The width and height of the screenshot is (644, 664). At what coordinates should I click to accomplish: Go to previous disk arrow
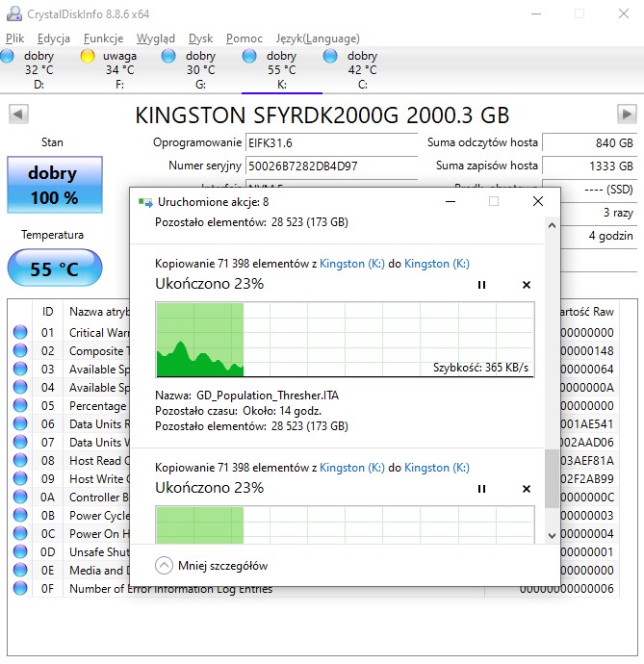pos(17,115)
